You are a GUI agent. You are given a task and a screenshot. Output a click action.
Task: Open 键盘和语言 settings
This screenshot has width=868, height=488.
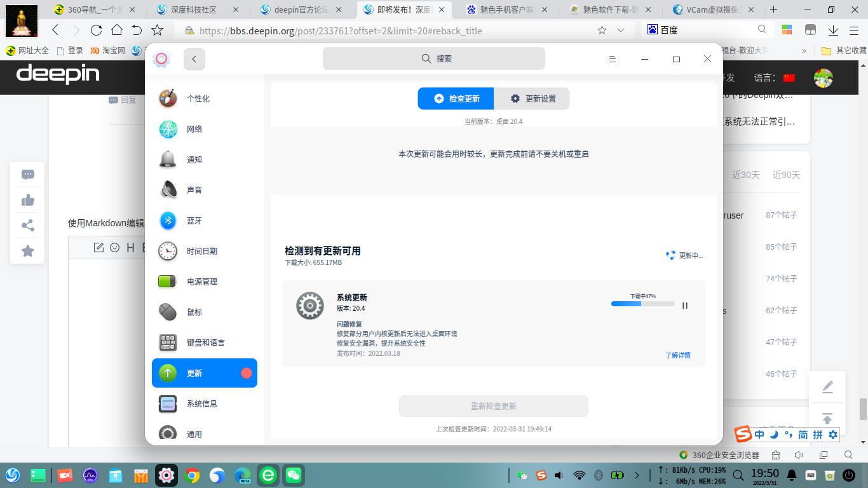tap(202, 342)
